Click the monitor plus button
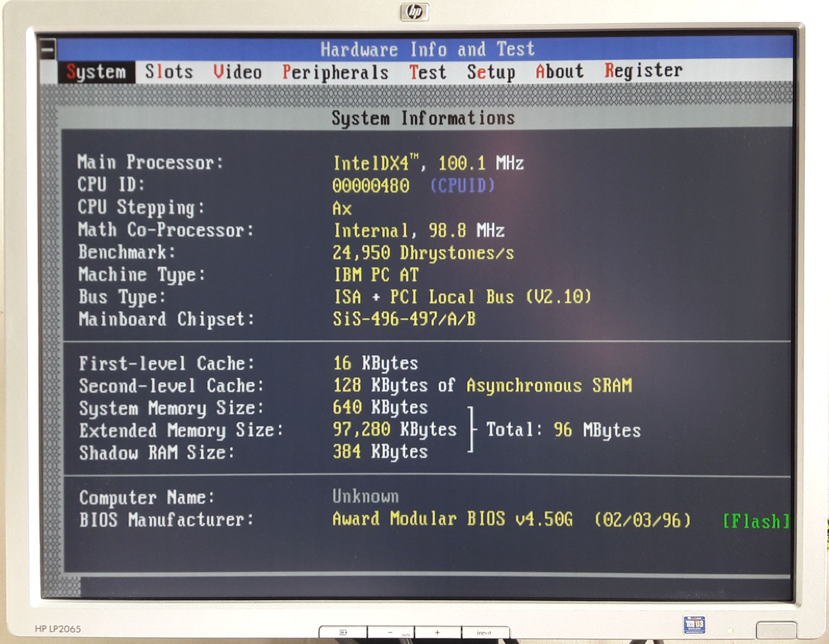The image size is (829, 644). tap(438, 633)
